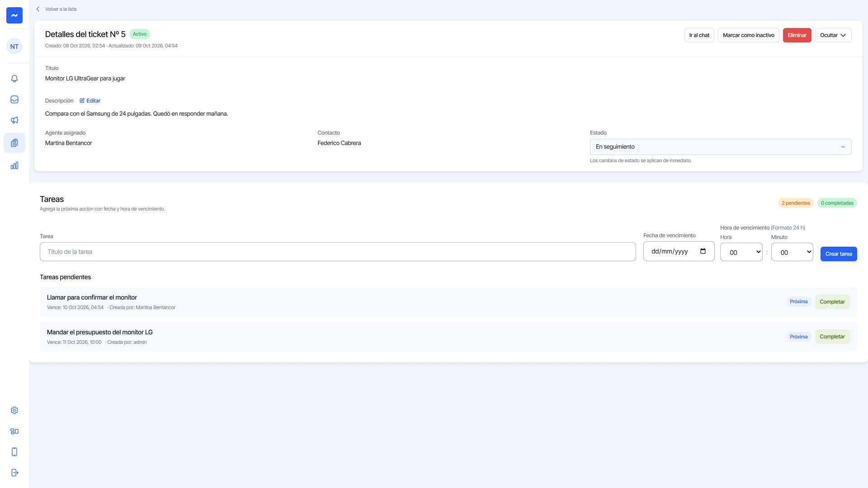Click the title Monitor LG UltraGear para jugar

pyautogui.click(x=85, y=79)
